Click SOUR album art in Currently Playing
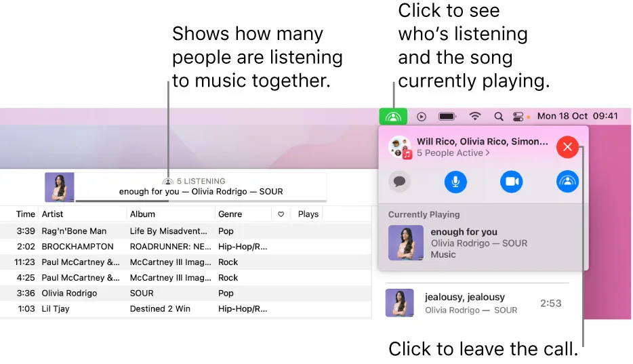This screenshot has width=633, height=364. pyautogui.click(x=405, y=243)
